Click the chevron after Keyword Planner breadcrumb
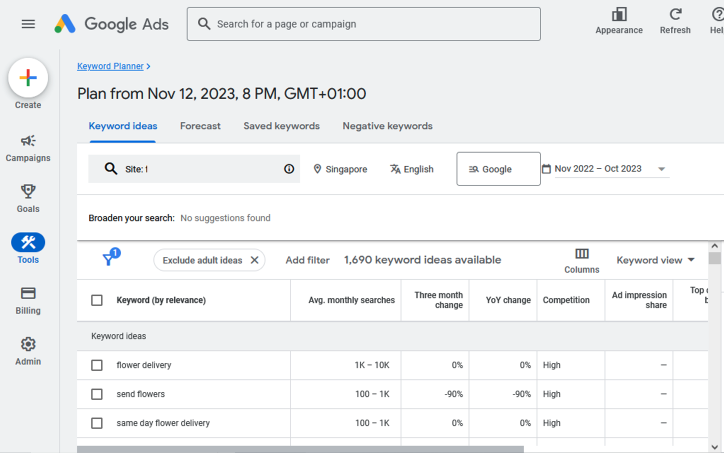 click(x=148, y=66)
